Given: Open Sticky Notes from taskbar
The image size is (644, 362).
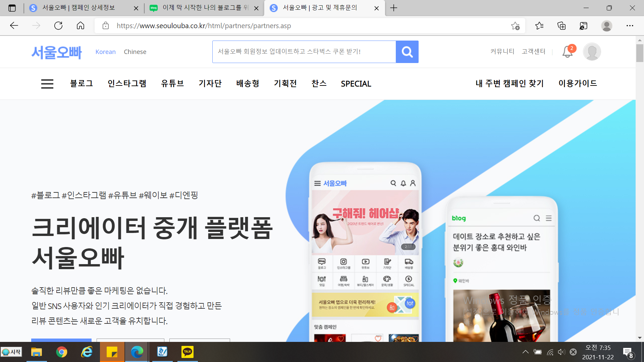Looking at the screenshot, I should [x=112, y=352].
